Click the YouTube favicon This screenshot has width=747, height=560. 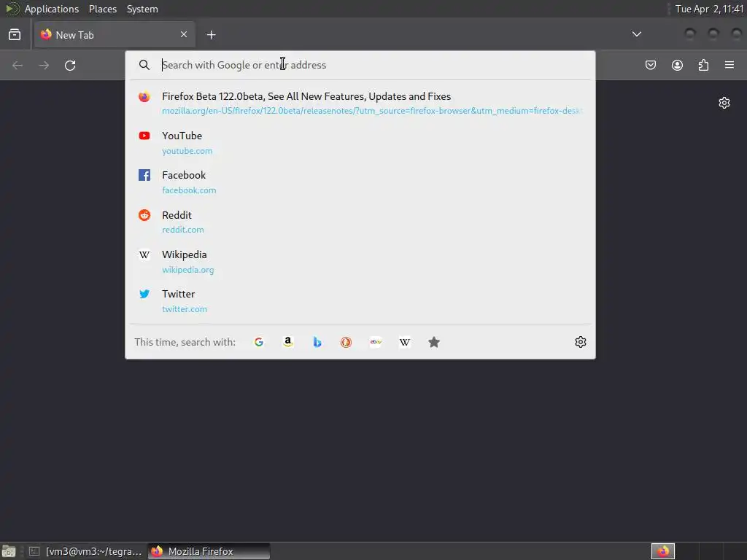(x=144, y=136)
